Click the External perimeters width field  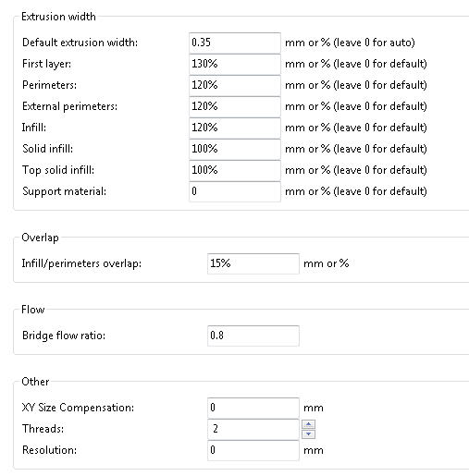tap(235, 106)
